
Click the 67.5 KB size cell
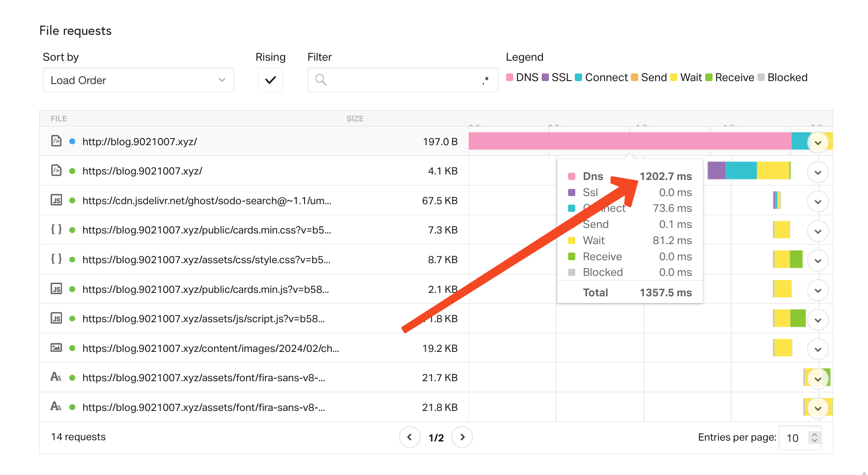[x=440, y=200]
